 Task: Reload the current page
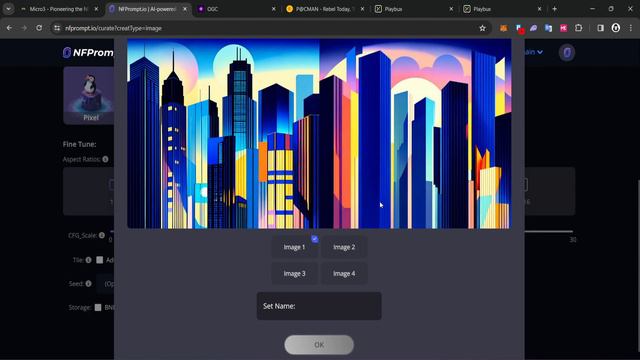[39, 28]
